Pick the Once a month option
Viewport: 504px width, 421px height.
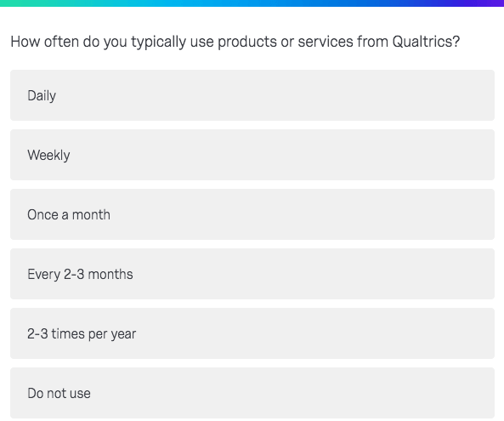[252, 214]
